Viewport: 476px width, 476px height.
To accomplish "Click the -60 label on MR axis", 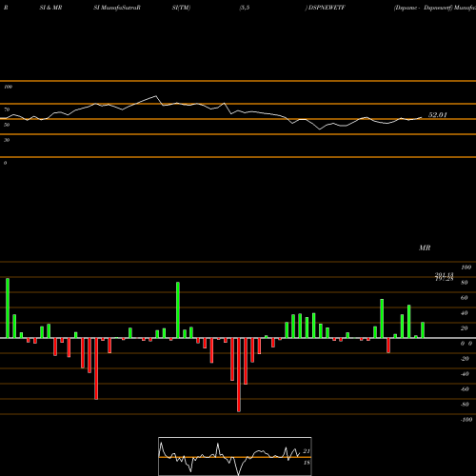I will click(x=465, y=389).
